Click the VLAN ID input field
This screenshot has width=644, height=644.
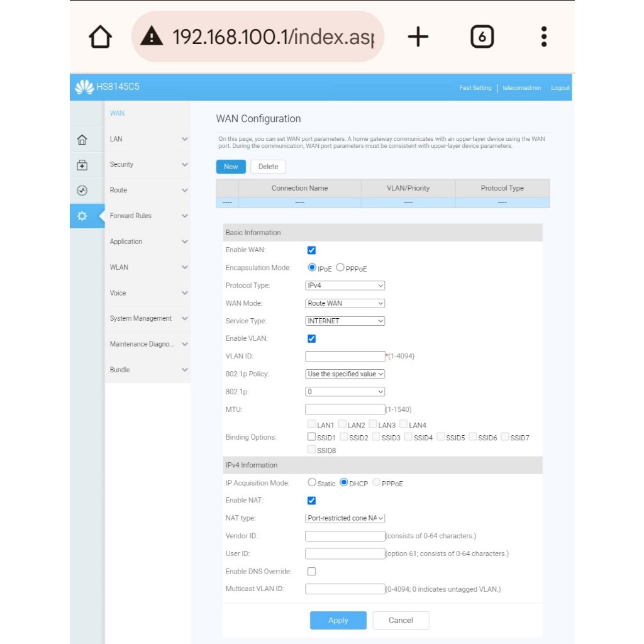coord(345,357)
